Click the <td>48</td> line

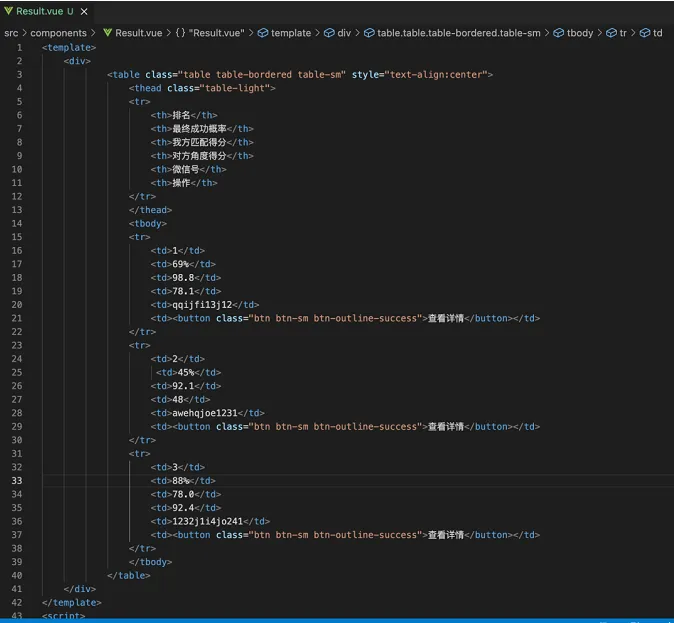click(x=181, y=400)
